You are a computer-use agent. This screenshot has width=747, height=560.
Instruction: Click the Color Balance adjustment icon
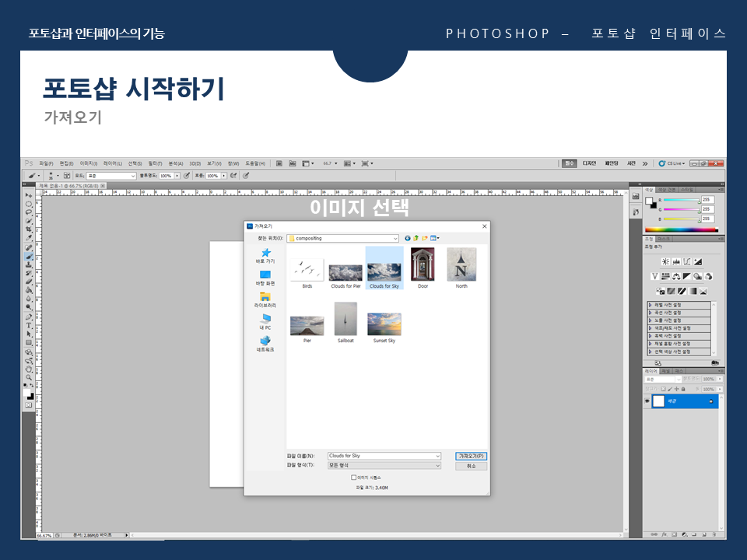676,276
